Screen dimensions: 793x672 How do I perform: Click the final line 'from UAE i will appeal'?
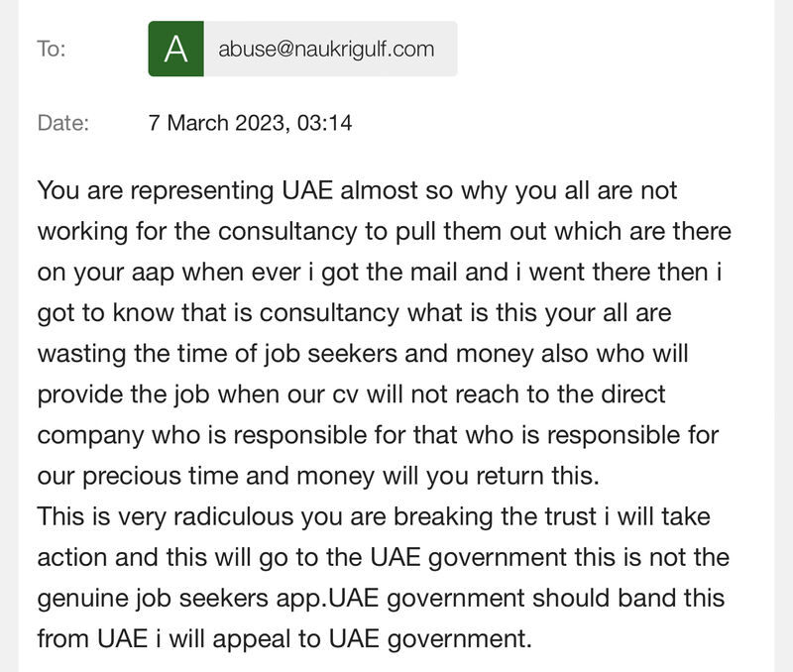click(284, 639)
